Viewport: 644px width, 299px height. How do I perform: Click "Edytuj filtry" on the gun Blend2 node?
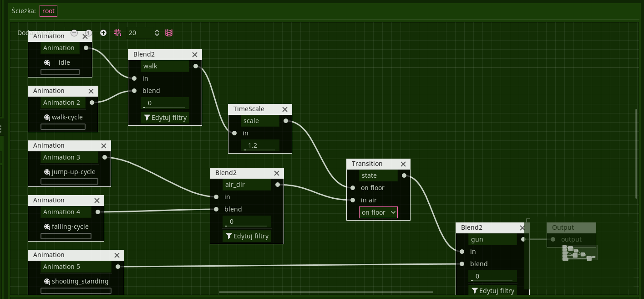pos(492,290)
